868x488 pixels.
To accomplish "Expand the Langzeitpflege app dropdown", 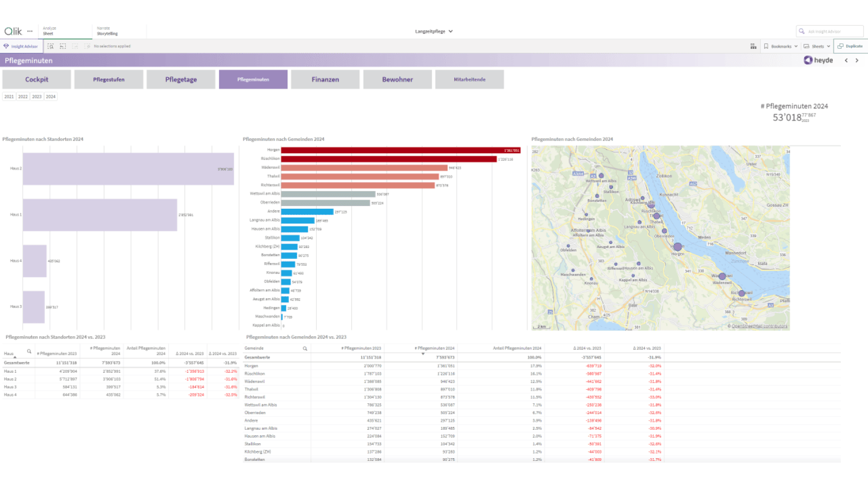I will pyautogui.click(x=434, y=31).
